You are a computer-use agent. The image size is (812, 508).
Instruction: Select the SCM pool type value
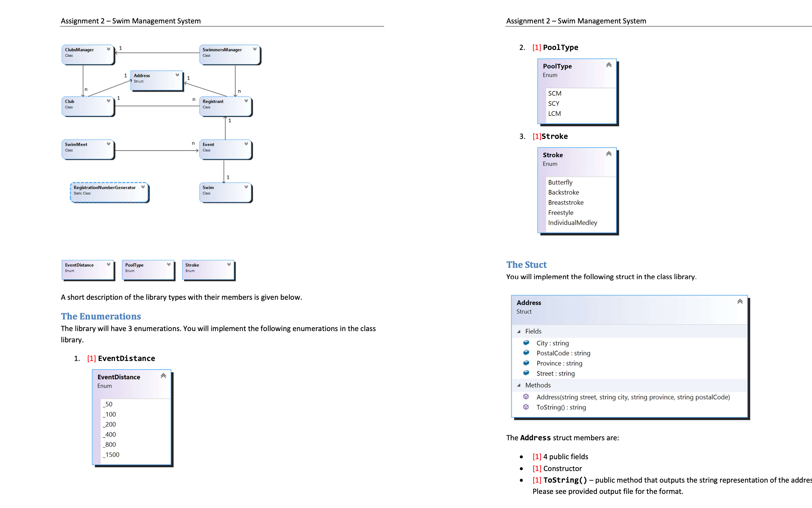[x=555, y=93]
